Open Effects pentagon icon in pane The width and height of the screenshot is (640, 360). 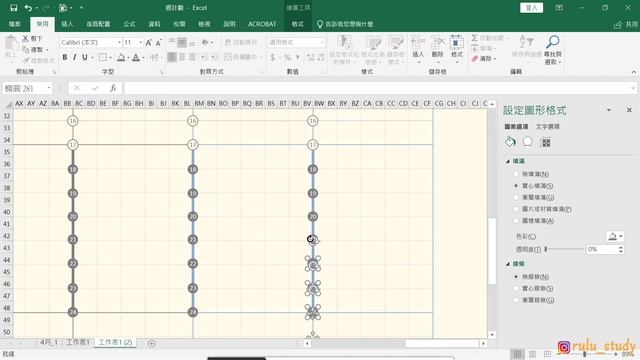pyautogui.click(x=527, y=142)
